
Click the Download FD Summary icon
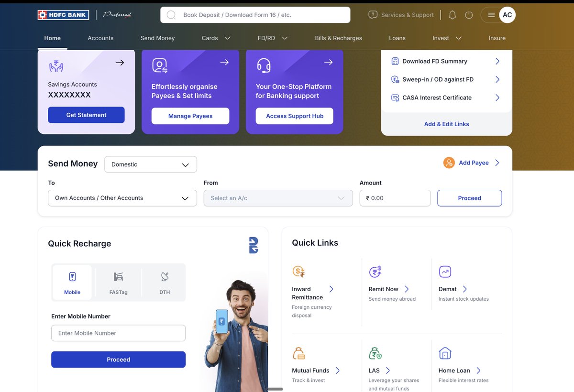tap(395, 61)
